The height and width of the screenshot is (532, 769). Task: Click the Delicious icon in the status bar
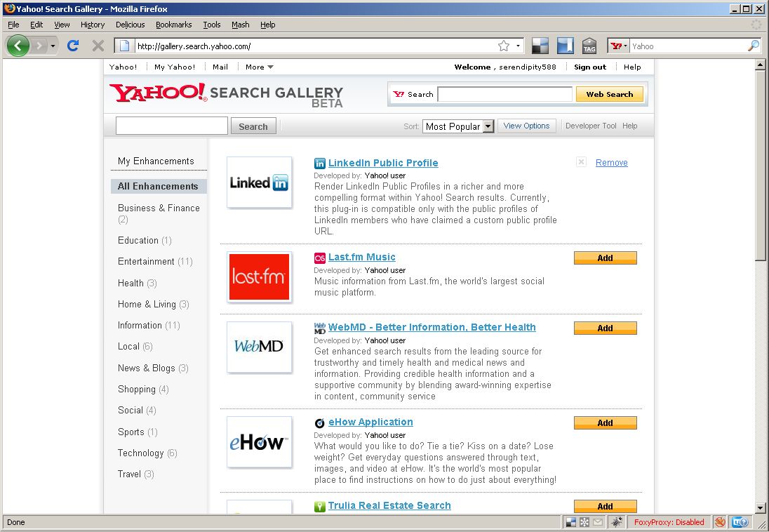571,522
